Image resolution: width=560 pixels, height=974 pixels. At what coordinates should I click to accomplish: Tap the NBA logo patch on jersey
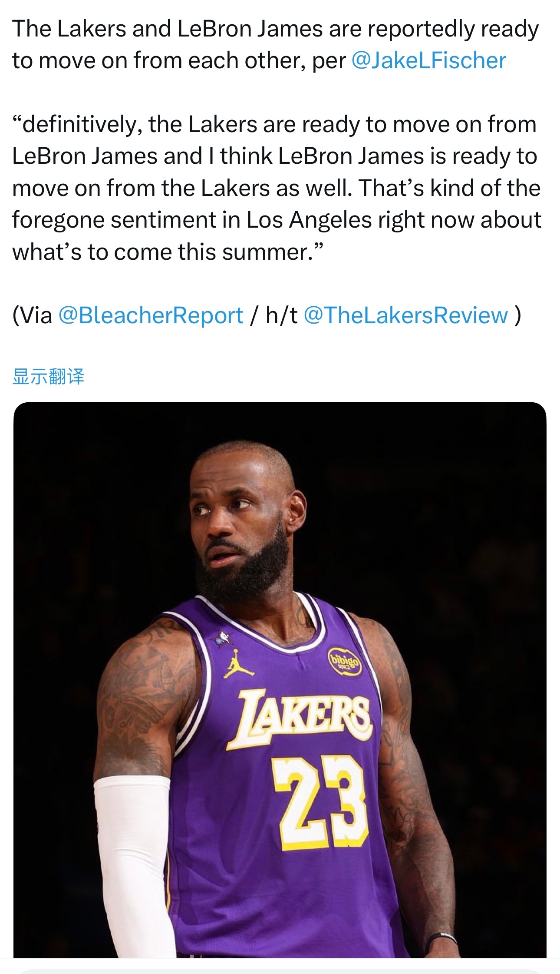tap(223, 637)
